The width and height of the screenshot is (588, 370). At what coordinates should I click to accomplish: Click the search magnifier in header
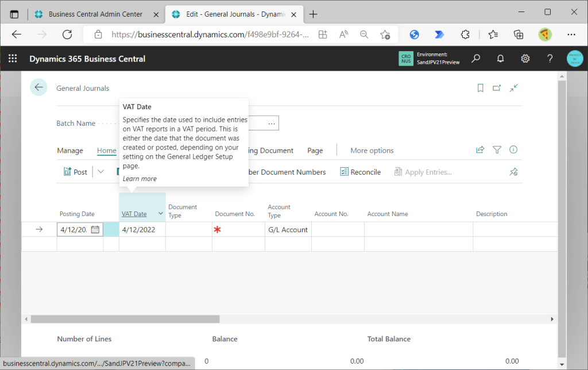click(x=475, y=59)
